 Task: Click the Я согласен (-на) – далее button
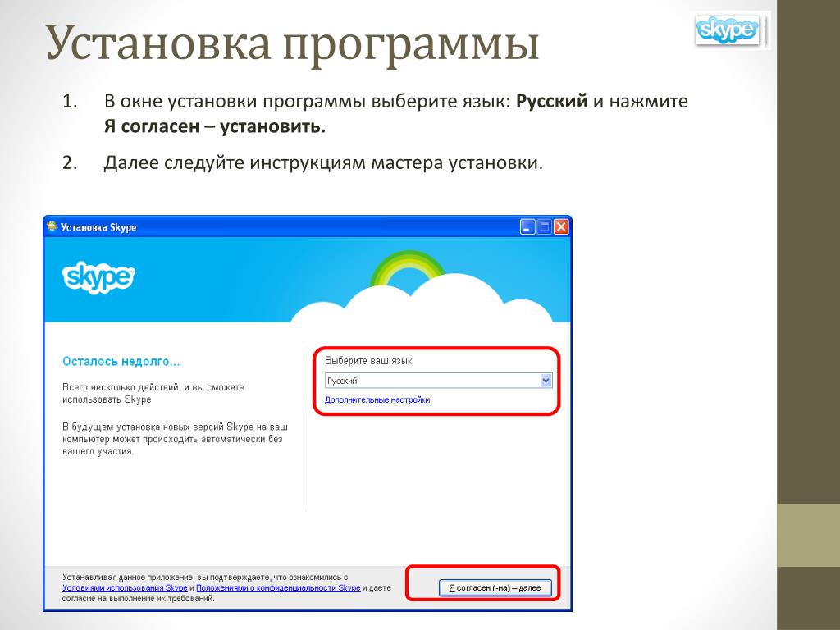pos(495,587)
